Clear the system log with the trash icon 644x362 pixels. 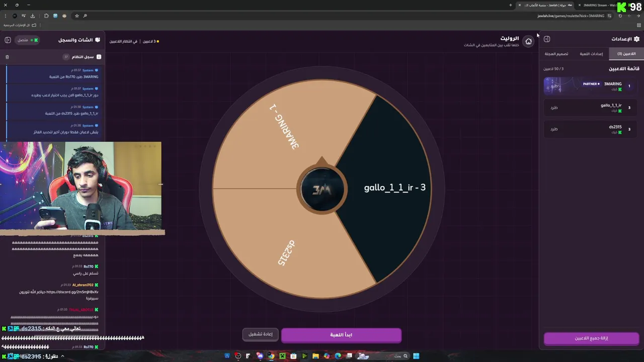tap(7, 57)
